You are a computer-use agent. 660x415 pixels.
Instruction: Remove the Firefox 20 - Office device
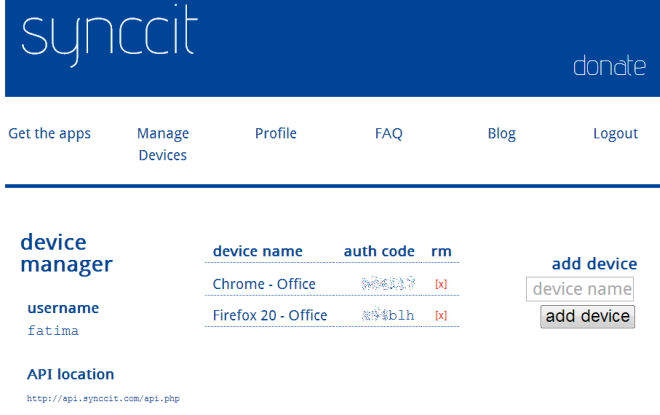click(x=441, y=315)
